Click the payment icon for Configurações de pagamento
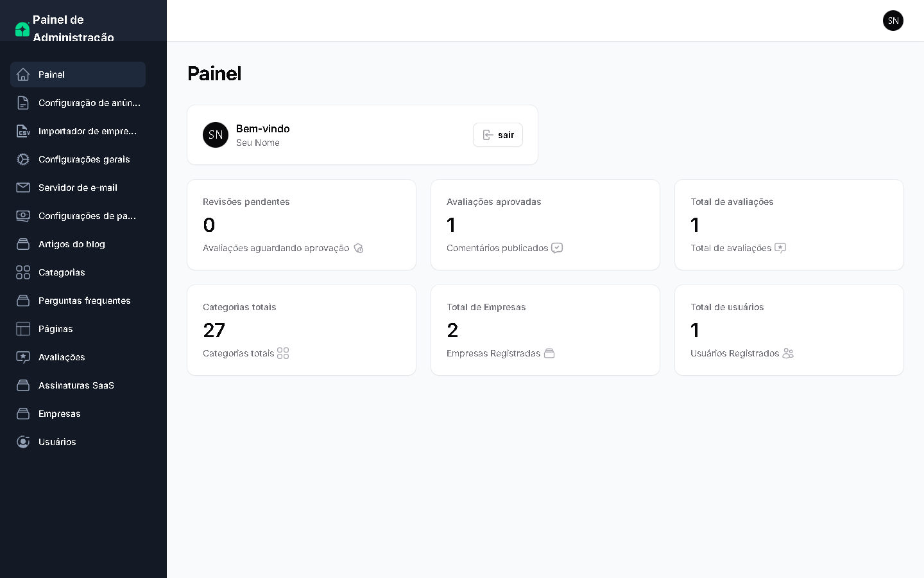This screenshot has width=924, height=578. click(23, 216)
